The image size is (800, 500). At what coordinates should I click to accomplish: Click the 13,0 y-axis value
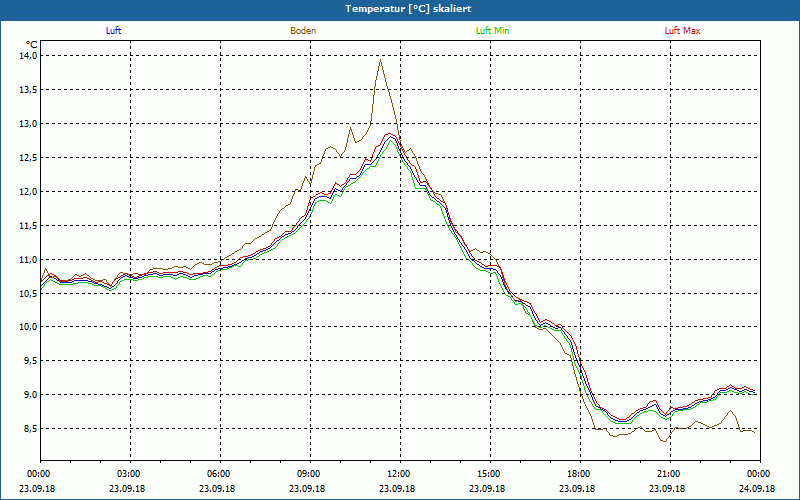tap(29, 123)
